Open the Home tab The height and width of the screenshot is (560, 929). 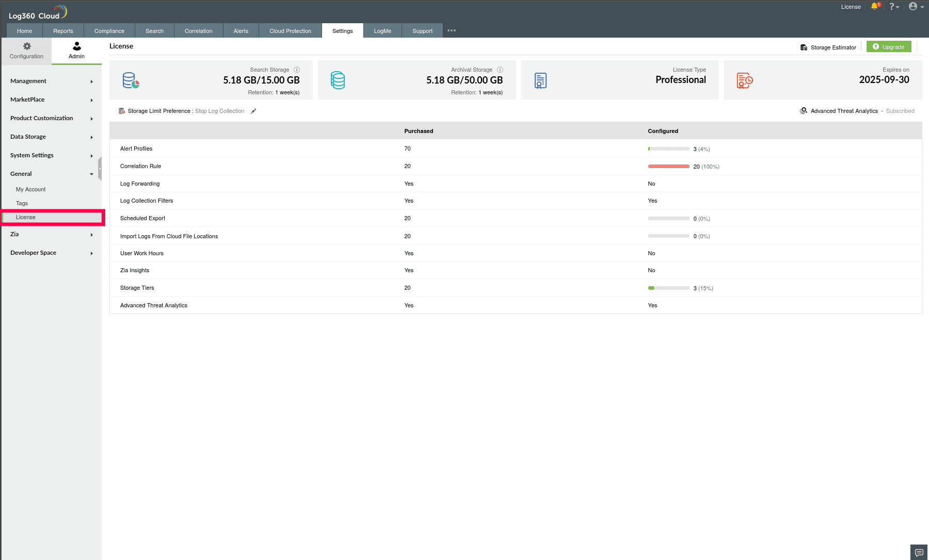24,31
